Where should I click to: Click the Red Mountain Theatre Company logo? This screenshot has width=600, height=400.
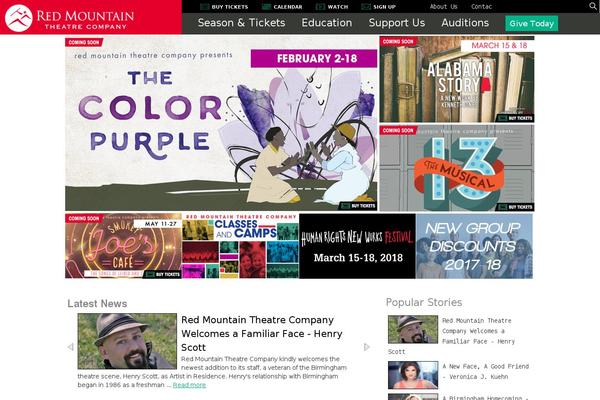point(69,18)
